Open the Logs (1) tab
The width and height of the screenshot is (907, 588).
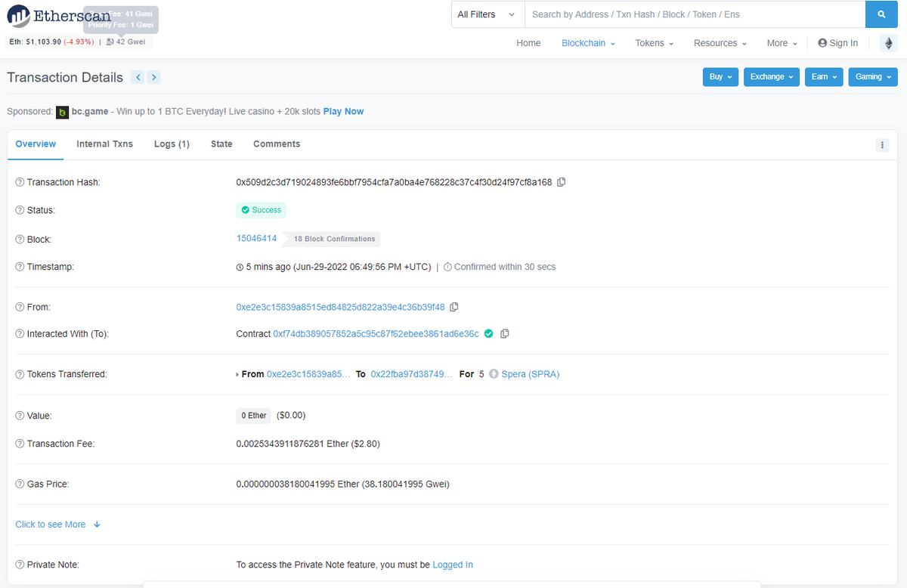pos(172,144)
